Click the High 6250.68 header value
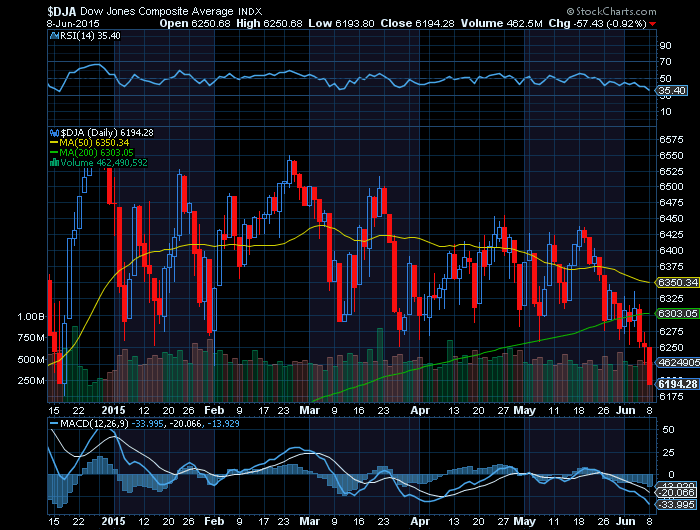This screenshot has width=700, height=530. [269, 24]
